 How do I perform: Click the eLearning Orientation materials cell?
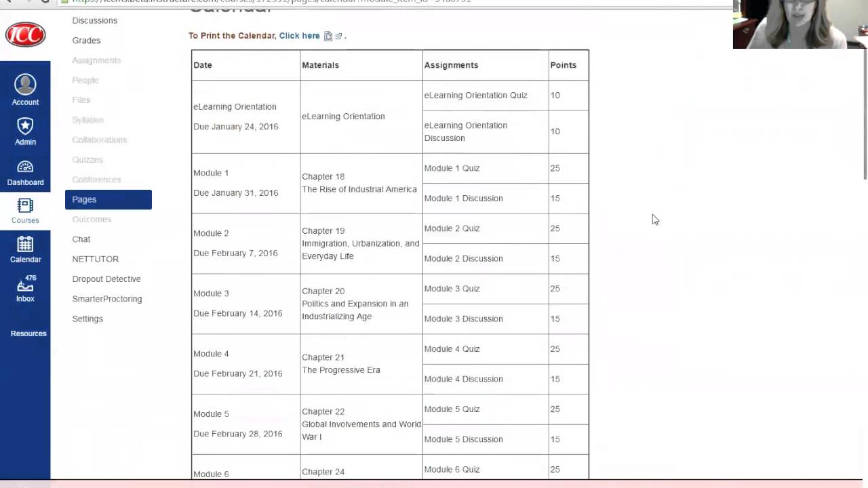(361, 117)
